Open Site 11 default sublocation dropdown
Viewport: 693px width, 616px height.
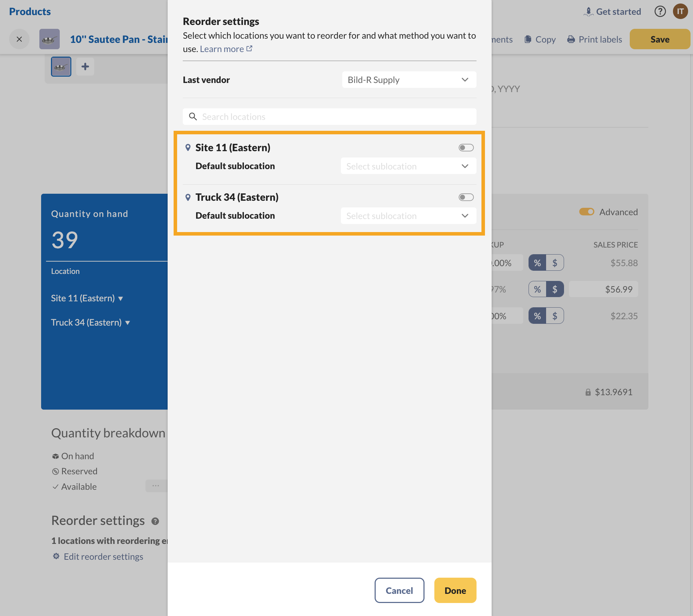[x=408, y=166]
